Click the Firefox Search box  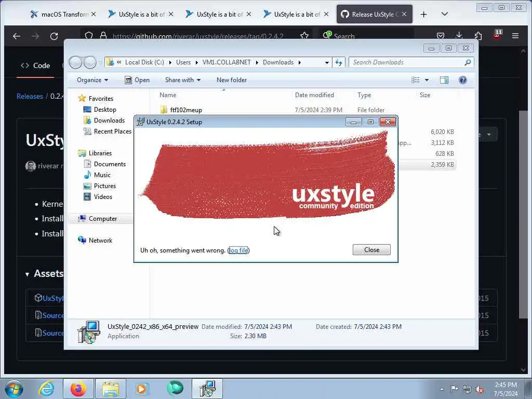pyautogui.click(x=366, y=36)
